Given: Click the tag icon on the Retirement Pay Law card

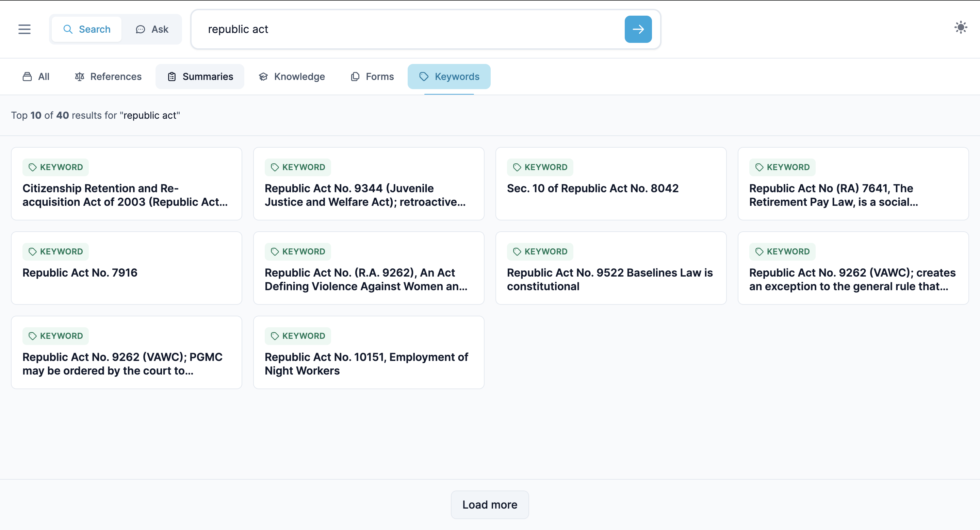Looking at the screenshot, I should (x=759, y=167).
